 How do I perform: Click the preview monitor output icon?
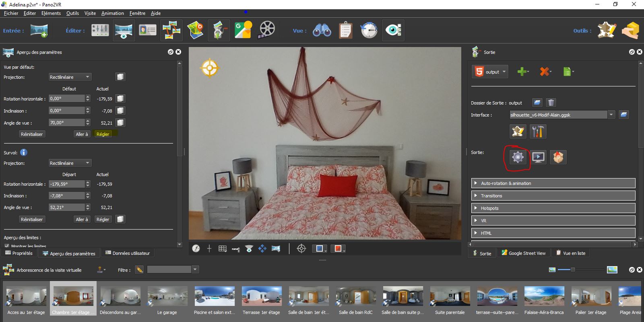538,157
